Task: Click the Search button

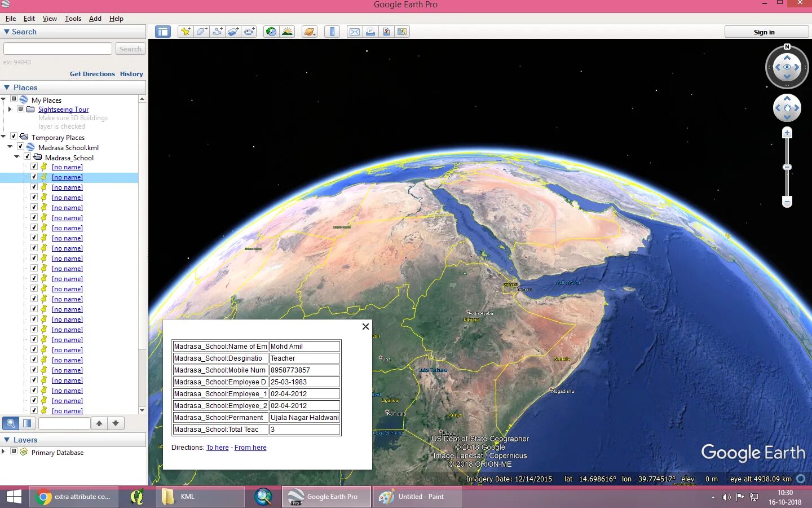Action: tap(130, 49)
